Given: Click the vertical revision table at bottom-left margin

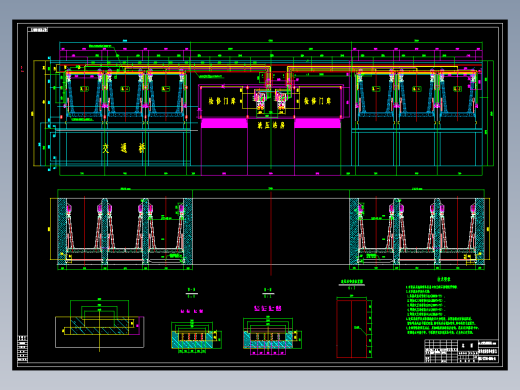Looking at the screenshot, I should [22, 348].
